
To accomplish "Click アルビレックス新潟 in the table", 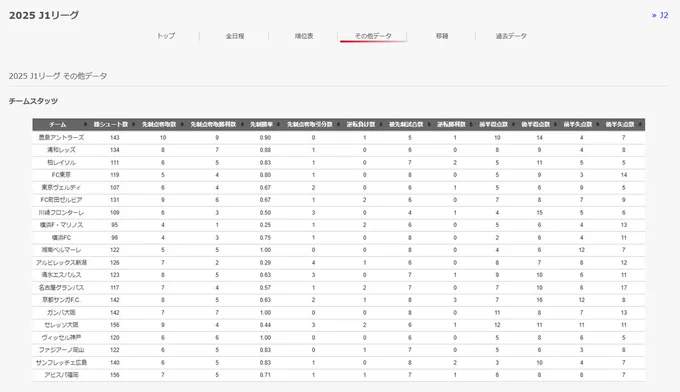I will click(61, 262).
